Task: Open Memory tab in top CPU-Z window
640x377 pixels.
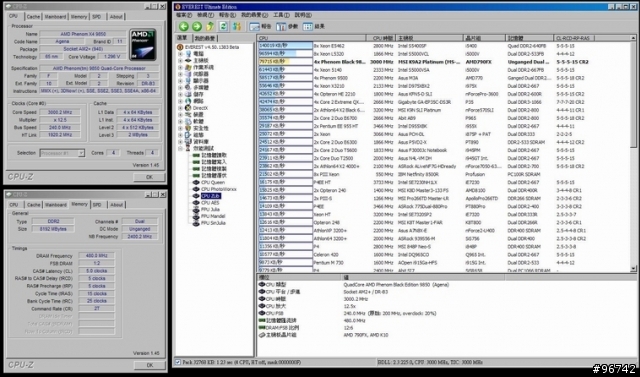Action: tap(79, 17)
